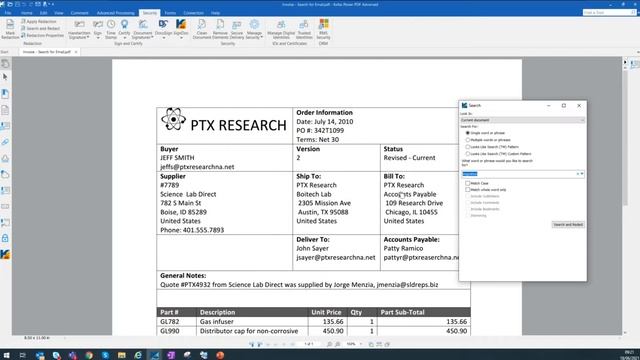Switch to the Home ribbon tab
This screenshot has width=640, height=360.
click(x=27, y=13)
